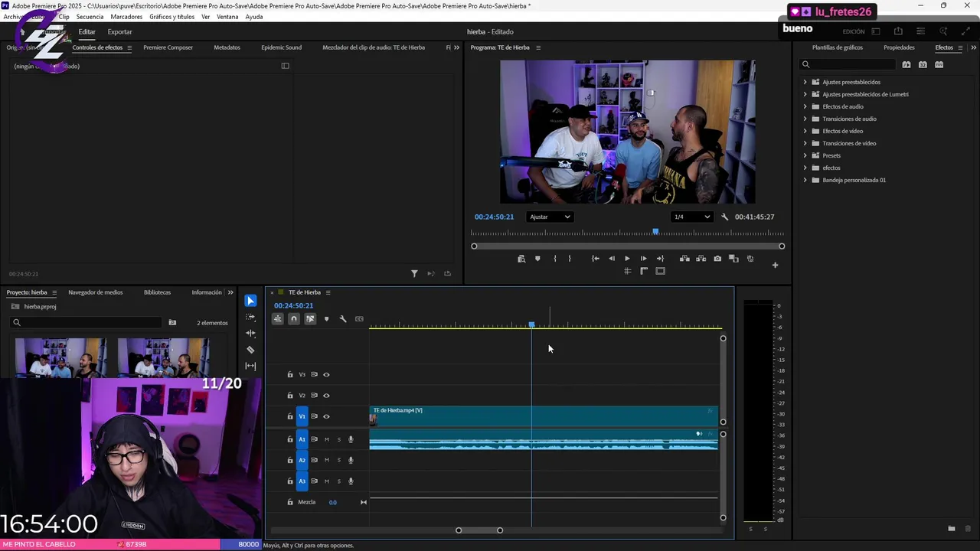Screen dimensions: 980x551
Task: Expand Ajustes preestablecidos de Lumetri folder
Action: point(805,94)
